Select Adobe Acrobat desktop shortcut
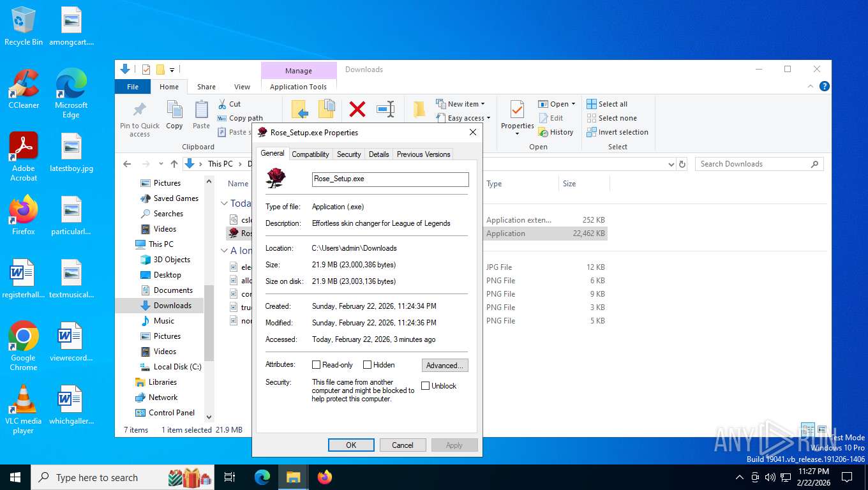Screen dimensions: 868x490 pos(24,156)
